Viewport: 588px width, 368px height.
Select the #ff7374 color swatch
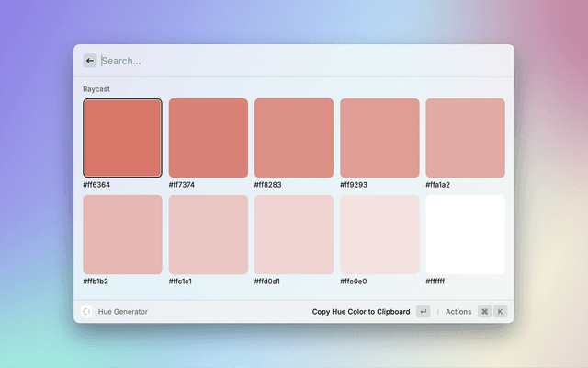(209, 138)
